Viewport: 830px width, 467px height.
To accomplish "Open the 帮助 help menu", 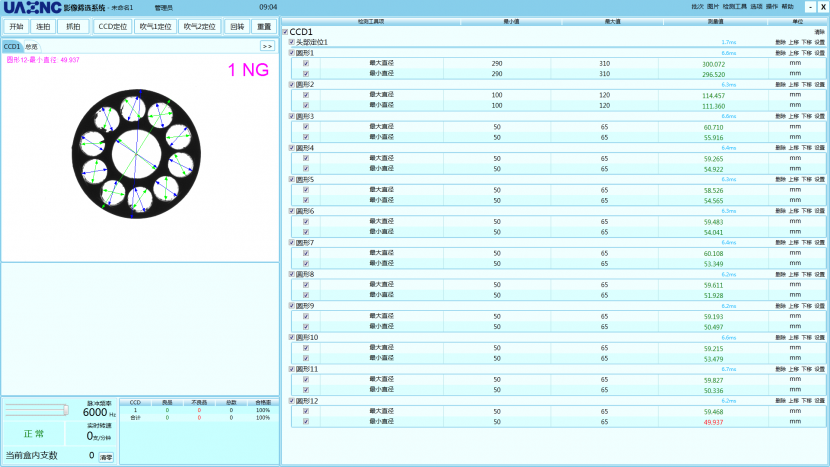I will pos(788,7).
